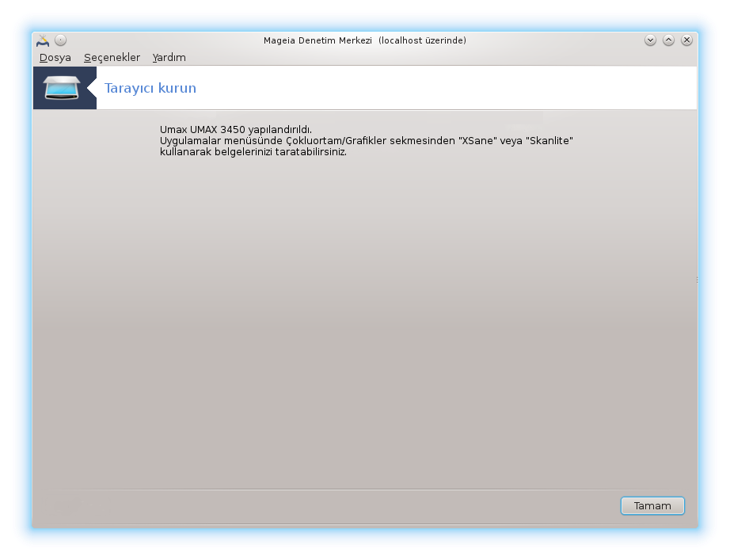Open the Yardım menu

(x=169, y=57)
